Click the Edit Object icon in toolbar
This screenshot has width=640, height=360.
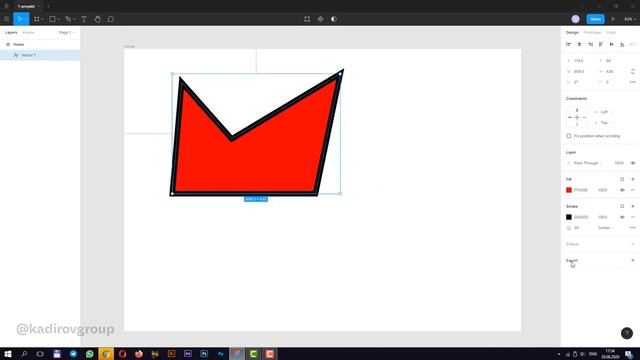tap(307, 19)
